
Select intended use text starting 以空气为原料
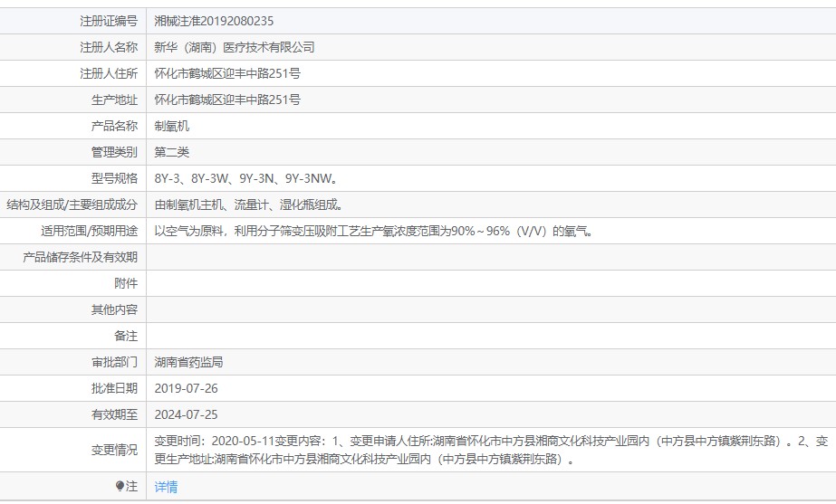374,232
